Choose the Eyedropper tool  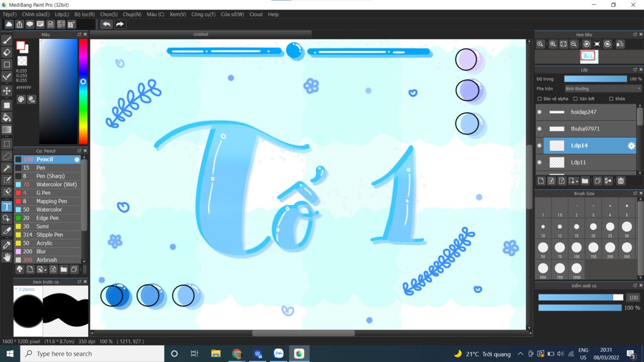(x=6, y=245)
